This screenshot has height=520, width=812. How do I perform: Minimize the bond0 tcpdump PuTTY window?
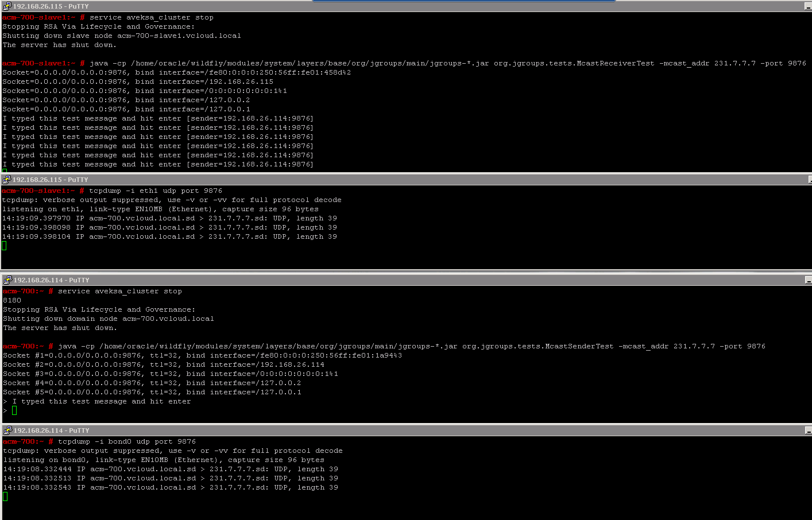pyautogui.click(x=808, y=430)
